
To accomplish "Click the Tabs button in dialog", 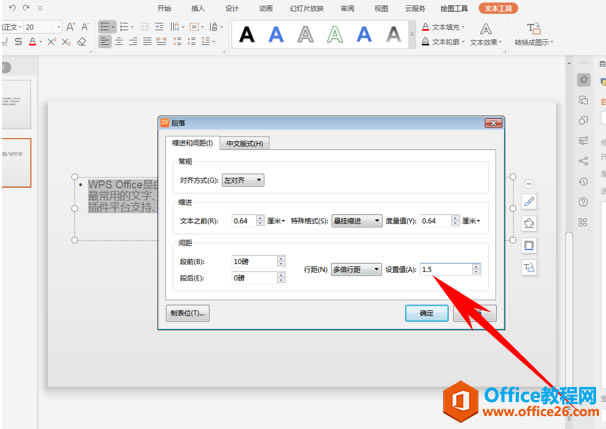I will (188, 313).
